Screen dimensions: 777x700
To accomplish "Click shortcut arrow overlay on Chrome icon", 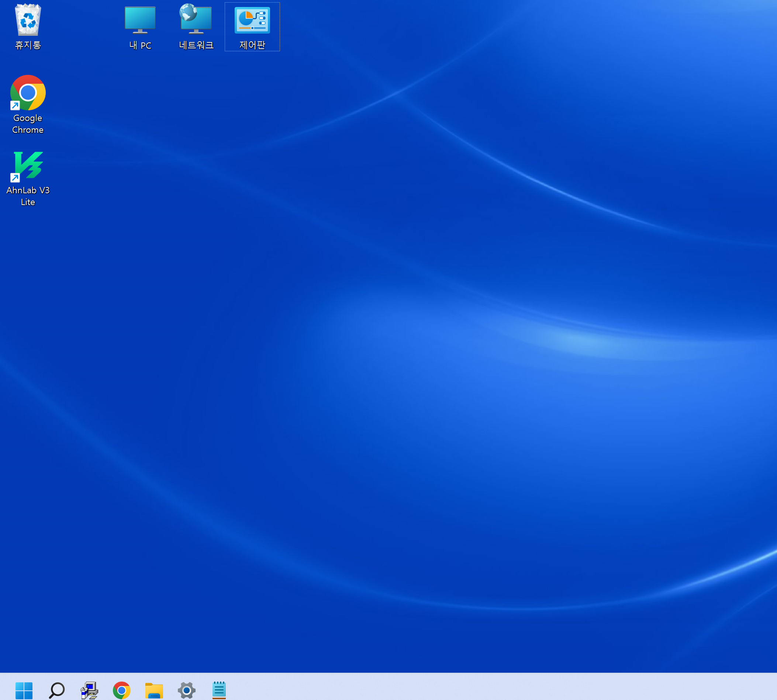I will coord(15,105).
